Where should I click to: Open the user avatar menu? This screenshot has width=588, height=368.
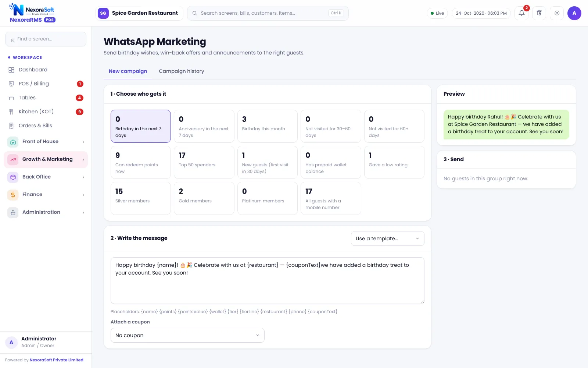tap(574, 13)
